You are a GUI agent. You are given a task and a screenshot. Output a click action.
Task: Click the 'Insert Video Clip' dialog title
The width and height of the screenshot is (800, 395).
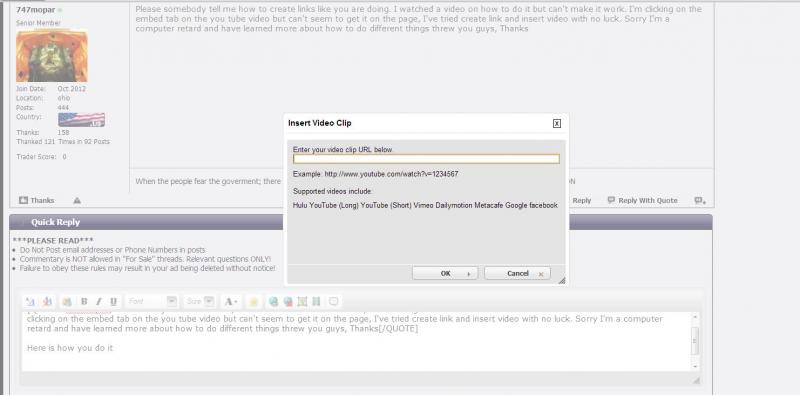pos(319,123)
